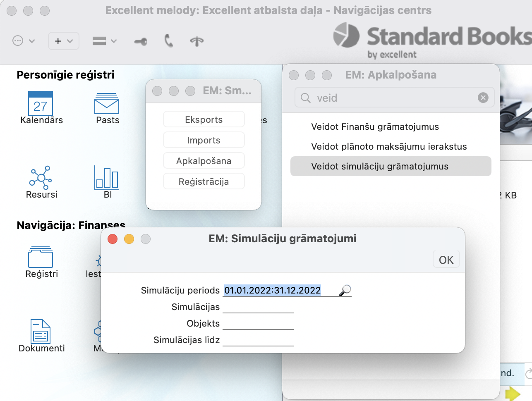Click the phone icon in toolbar

coord(168,41)
